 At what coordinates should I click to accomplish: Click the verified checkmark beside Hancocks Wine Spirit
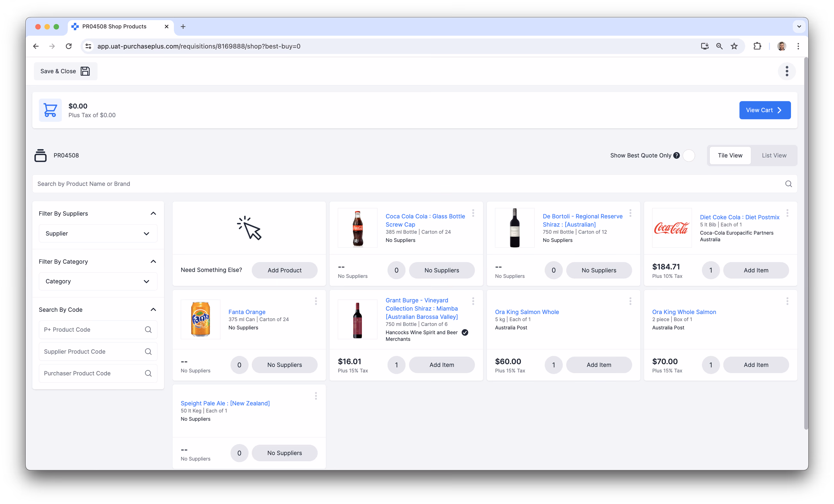[x=465, y=332]
